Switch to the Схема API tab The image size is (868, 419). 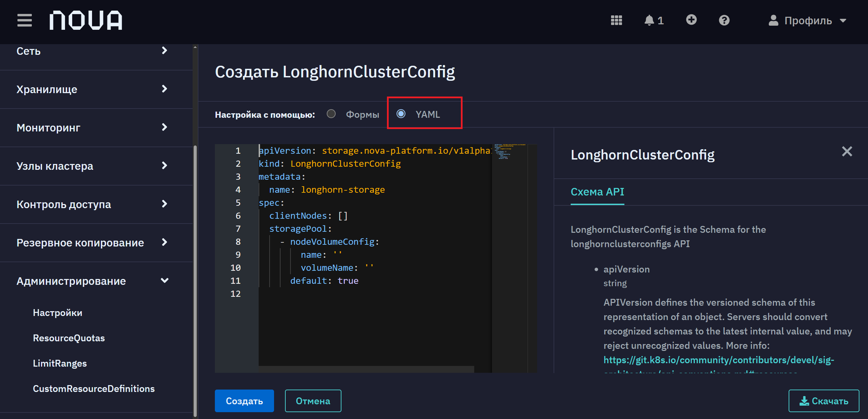point(597,192)
